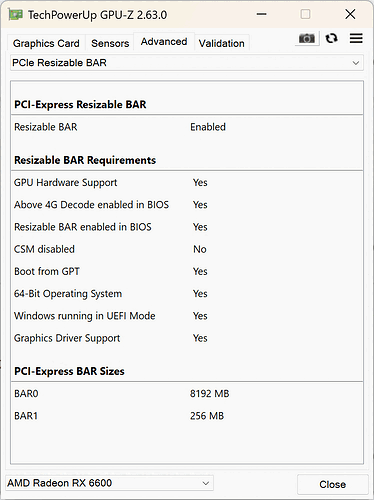Switch to the Graphics Card tab
Viewport: 374px width, 500px height.
click(46, 43)
